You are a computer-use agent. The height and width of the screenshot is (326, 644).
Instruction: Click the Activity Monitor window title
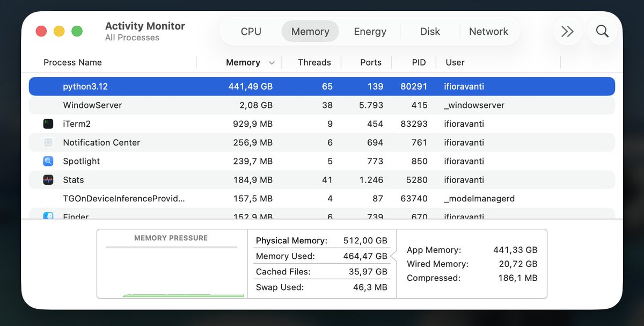point(145,26)
